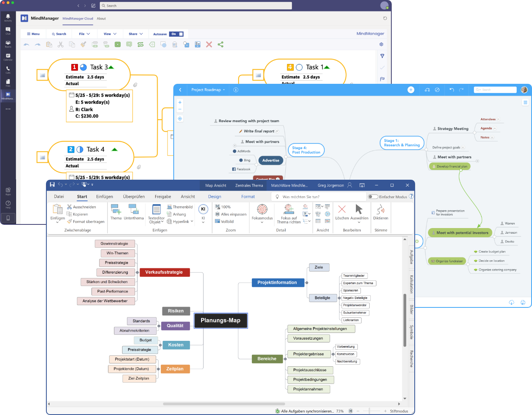Image resolution: width=532 pixels, height=415 pixels.
Task: Click the undo arrow in Project Roadmap toolbar
Action: pos(451,90)
